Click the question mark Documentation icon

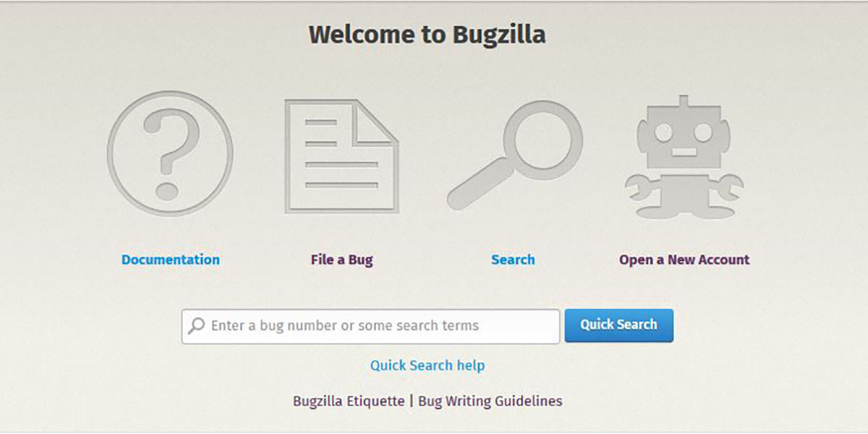click(x=170, y=153)
